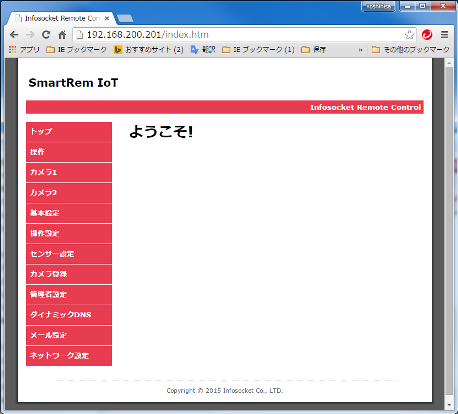The width and height of the screenshot is (458, 414).
Task: Open the アプリ apps grid shortcut
Action: [x=24, y=50]
